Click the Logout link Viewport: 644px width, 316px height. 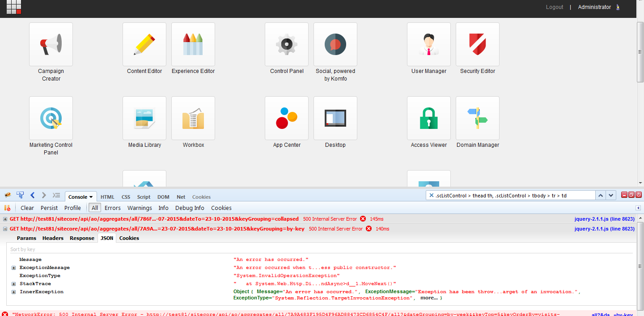(554, 7)
